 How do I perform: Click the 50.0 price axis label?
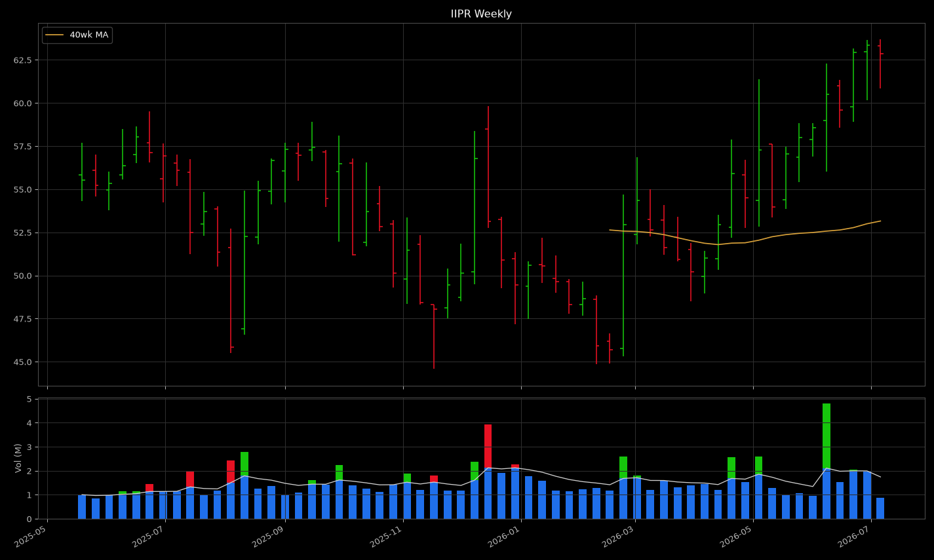[x=22, y=276]
